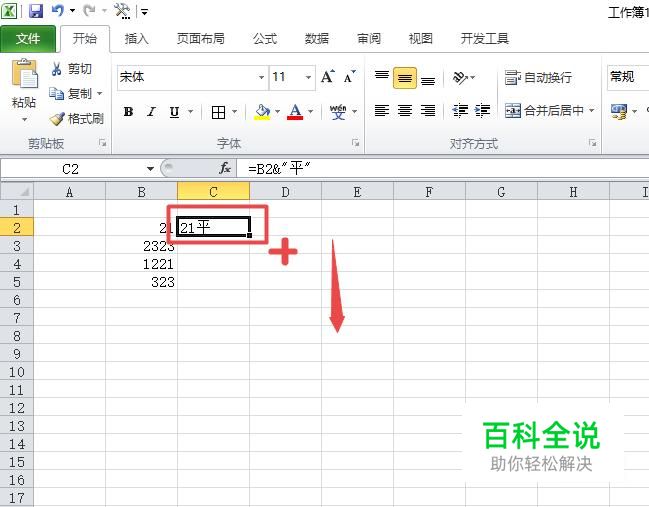The height and width of the screenshot is (507, 649).
Task: Click the Redo arrow icon
Action: [89, 11]
